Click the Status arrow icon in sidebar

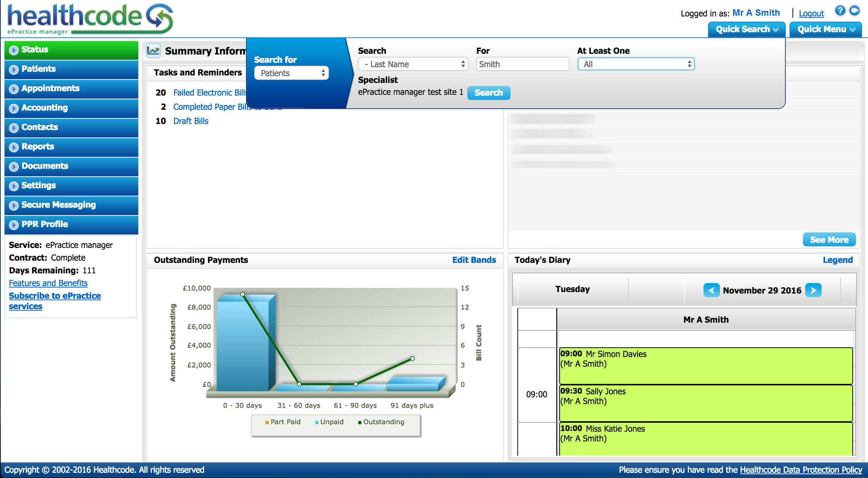[14, 50]
